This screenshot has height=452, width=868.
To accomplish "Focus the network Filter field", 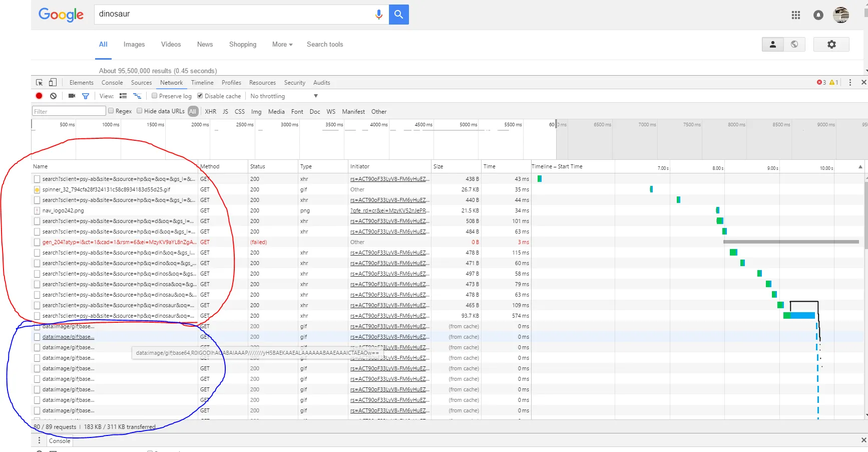I will (69, 111).
